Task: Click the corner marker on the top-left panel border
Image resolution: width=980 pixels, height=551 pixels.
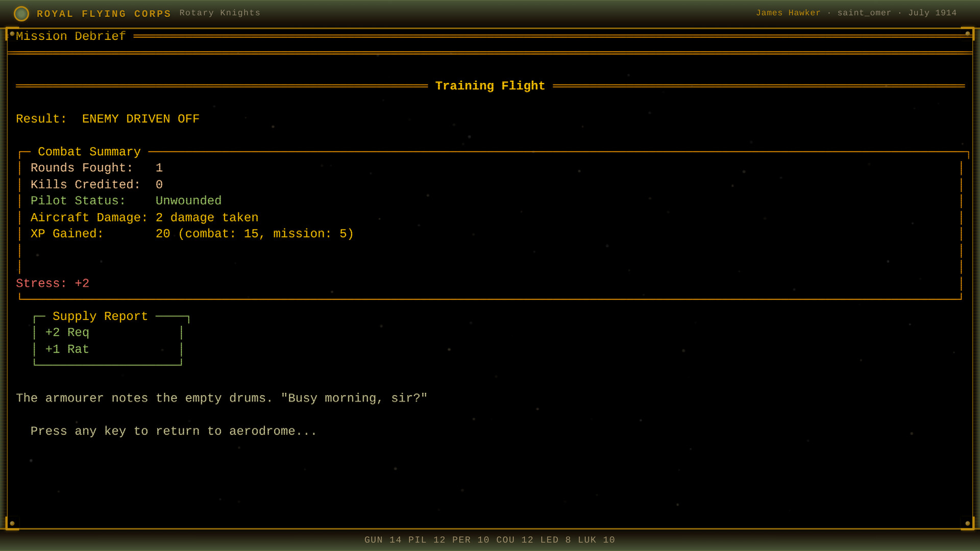Action: tap(11, 34)
